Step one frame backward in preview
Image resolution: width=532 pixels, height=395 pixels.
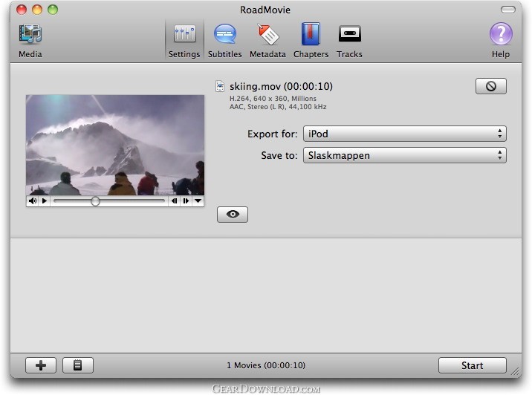[x=174, y=200]
